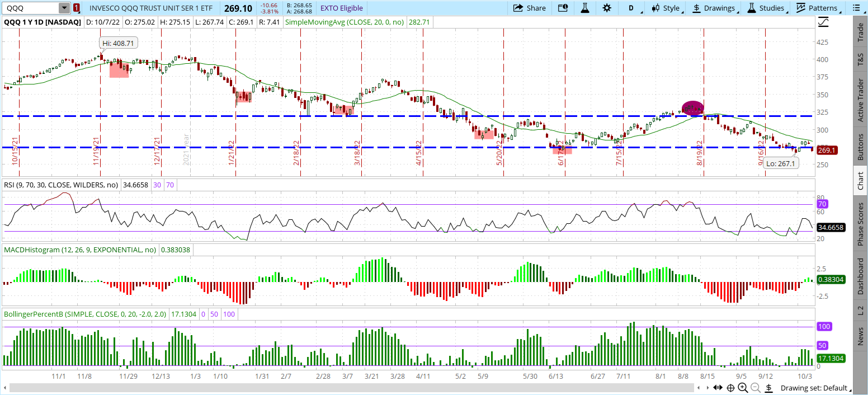
Task: Click the Patterns chart icon
Action: pos(801,8)
